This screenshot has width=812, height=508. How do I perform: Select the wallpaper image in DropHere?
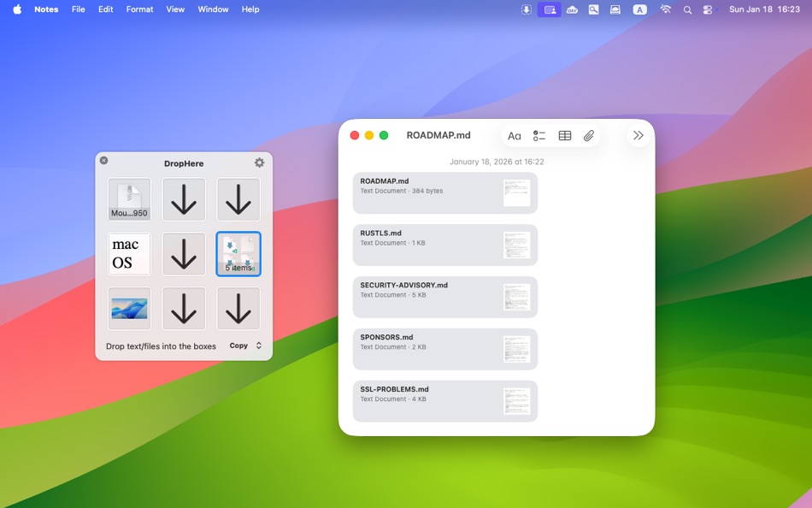click(x=129, y=308)
